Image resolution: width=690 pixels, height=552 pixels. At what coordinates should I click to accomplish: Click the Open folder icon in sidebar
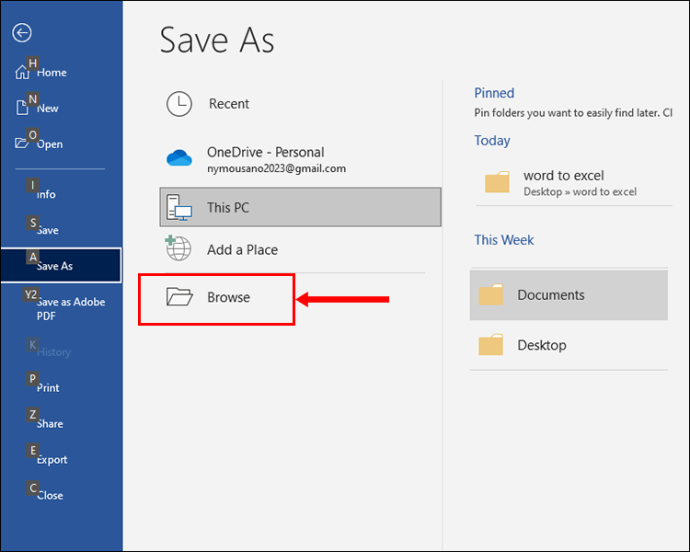click(22, 143)
